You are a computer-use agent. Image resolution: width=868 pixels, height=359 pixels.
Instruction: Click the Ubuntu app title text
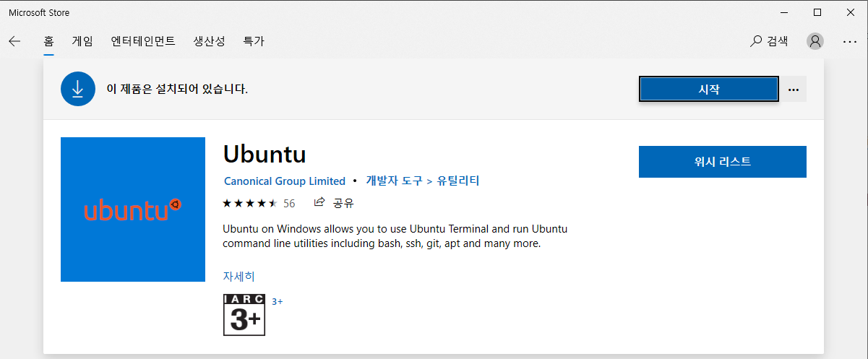coord(265,155)
